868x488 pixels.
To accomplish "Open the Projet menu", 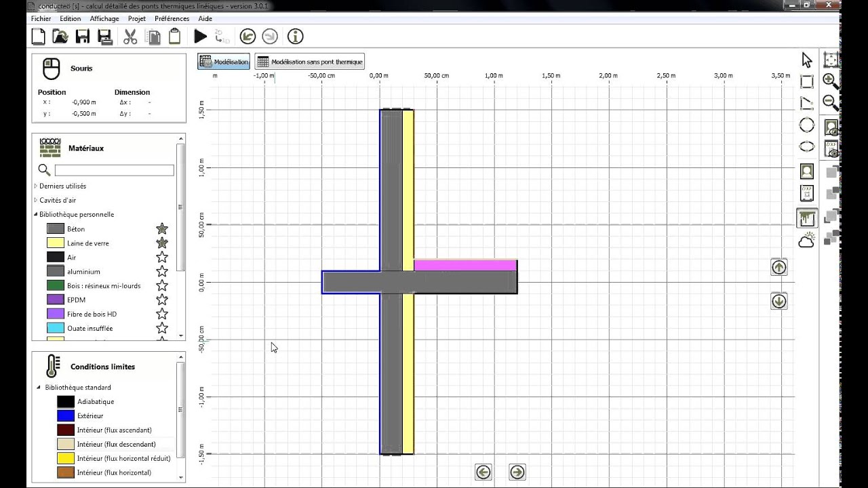I will [136, 19].
